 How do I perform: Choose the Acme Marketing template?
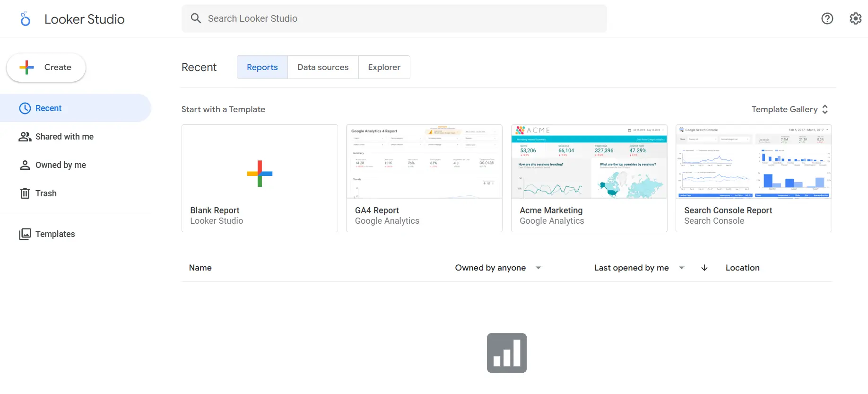(589, 178)
